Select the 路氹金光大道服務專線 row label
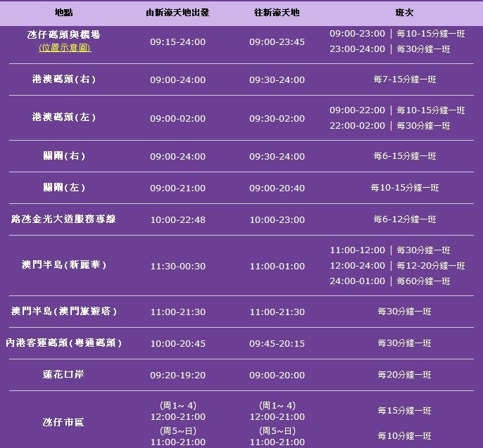Viewport: 483px width, 448px height. click(x=64, y=219)
